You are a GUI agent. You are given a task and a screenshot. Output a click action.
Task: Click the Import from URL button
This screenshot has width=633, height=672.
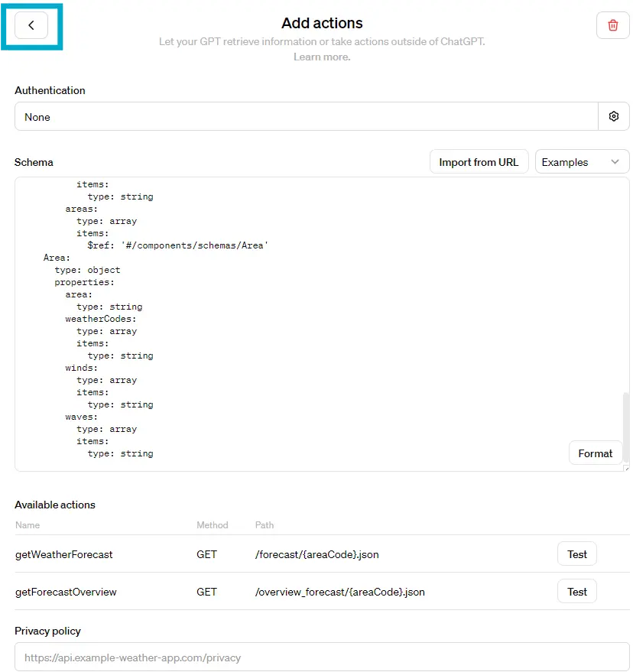(x=479, y=162)
